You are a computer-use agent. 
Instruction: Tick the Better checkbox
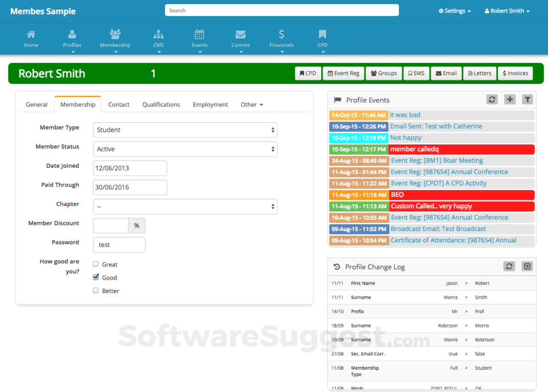95,290
